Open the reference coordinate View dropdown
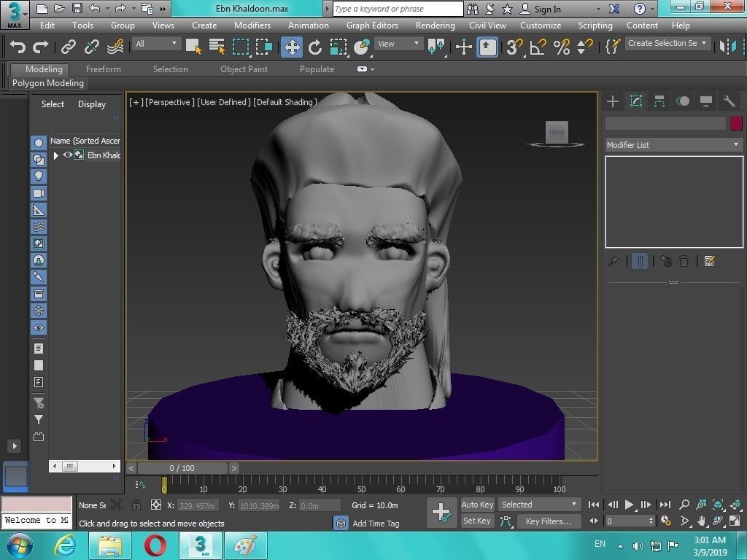Viewport: 747px width, 560px height. [x=398, y=44]
